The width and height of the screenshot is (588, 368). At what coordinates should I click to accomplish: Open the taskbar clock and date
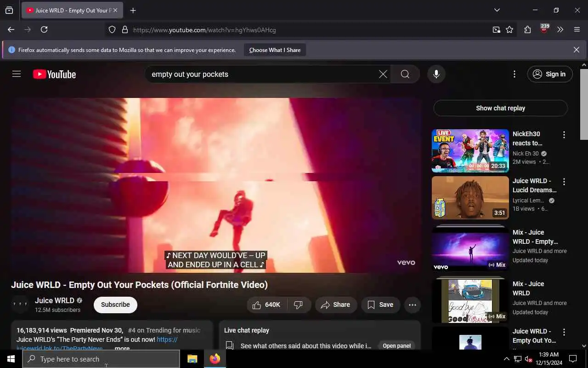[x=548, y=359]
